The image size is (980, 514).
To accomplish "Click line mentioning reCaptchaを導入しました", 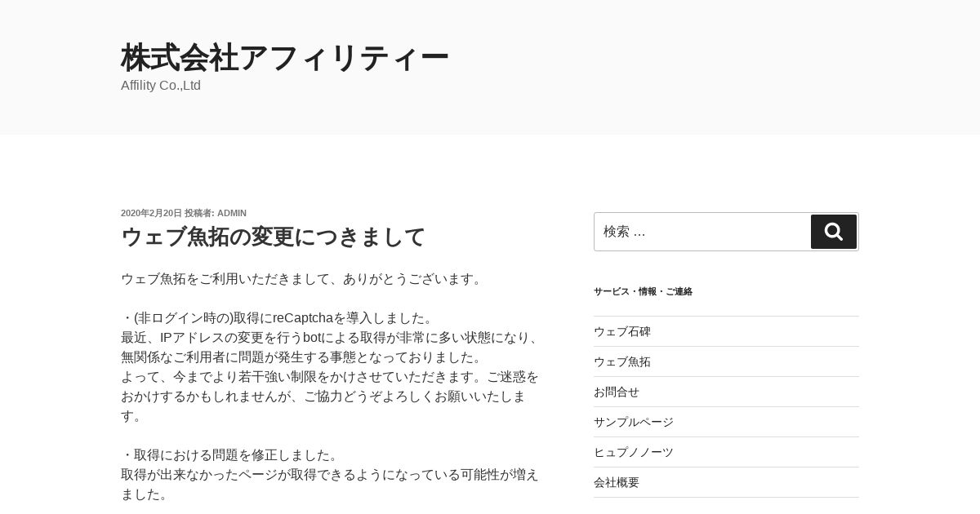I will 278,318.
